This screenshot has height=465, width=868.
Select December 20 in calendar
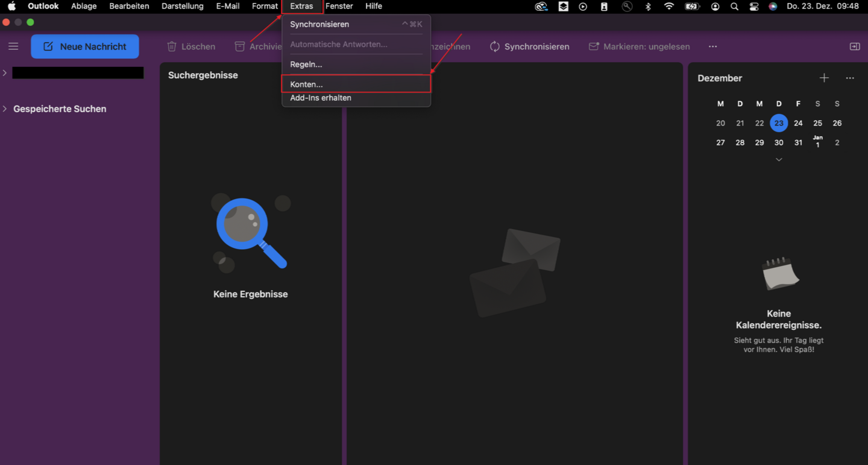720,123
